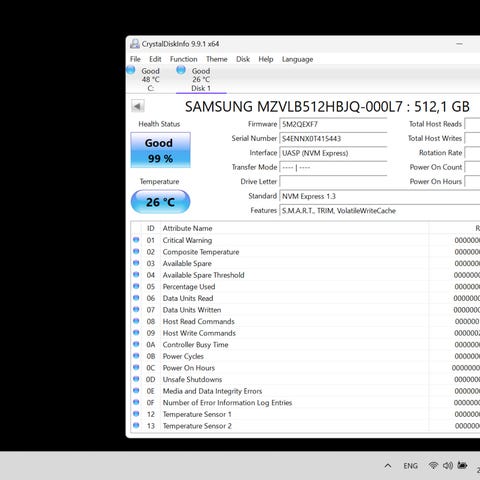The width and height of the screenshot is (480, 480).
Task: Switch input language via ENG indicator
Action: [410, 466]
